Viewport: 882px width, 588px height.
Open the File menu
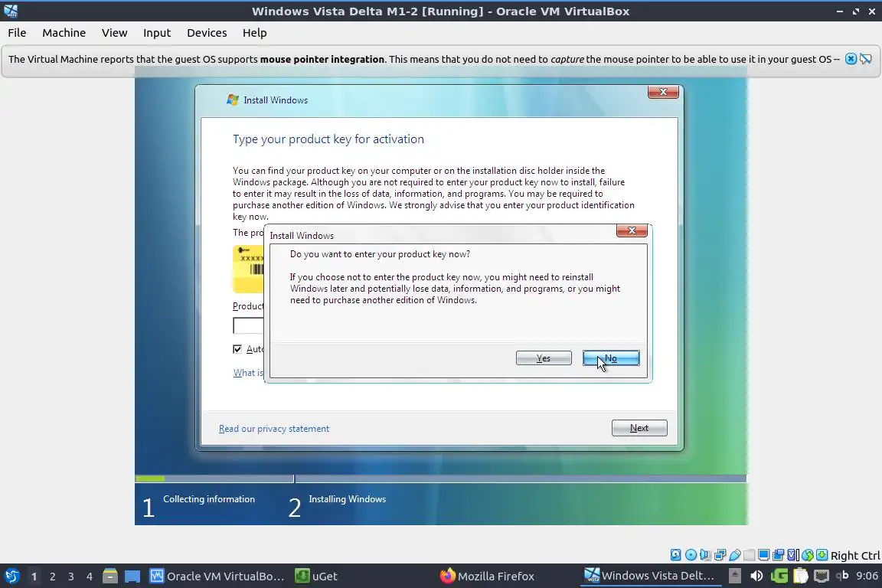tap(17, 33)
